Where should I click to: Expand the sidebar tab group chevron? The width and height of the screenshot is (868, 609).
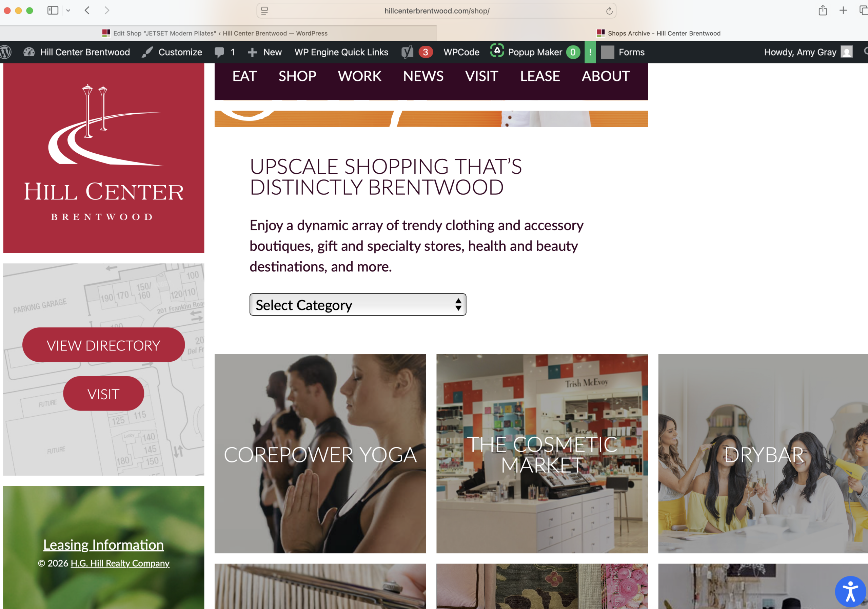[x=68, y=11]
